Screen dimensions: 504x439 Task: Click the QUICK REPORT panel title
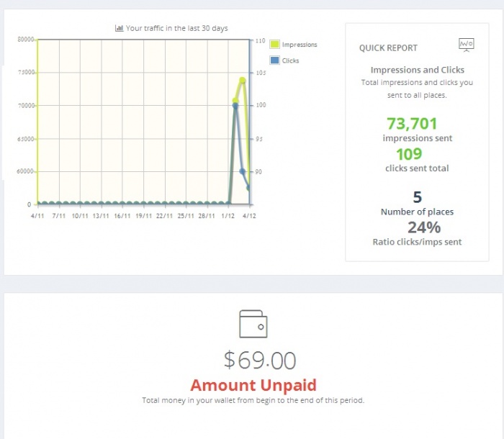388,48
